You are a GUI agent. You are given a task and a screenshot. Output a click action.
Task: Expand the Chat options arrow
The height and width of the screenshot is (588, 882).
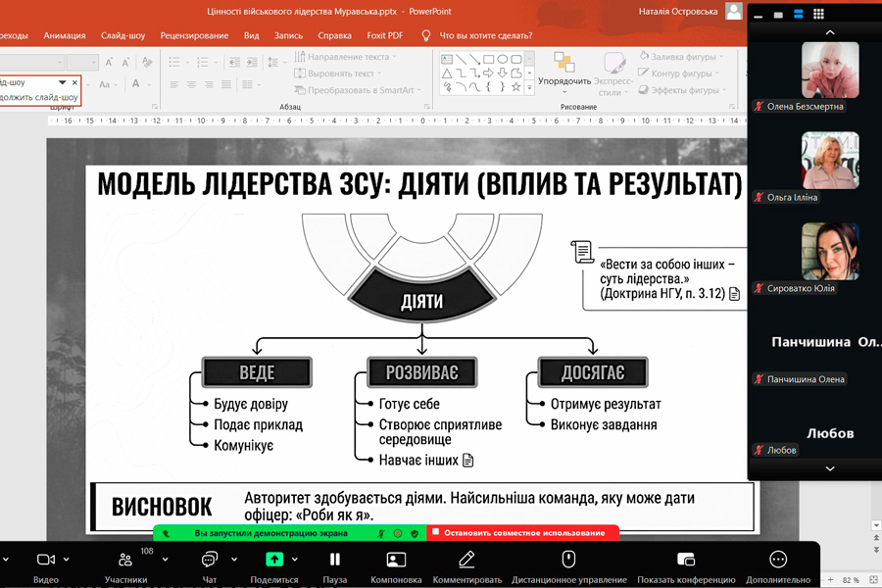(x=234, y=560)
